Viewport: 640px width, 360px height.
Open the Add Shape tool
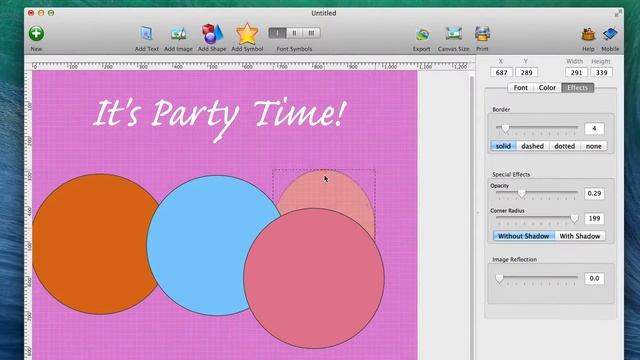[x=212, y=34]
